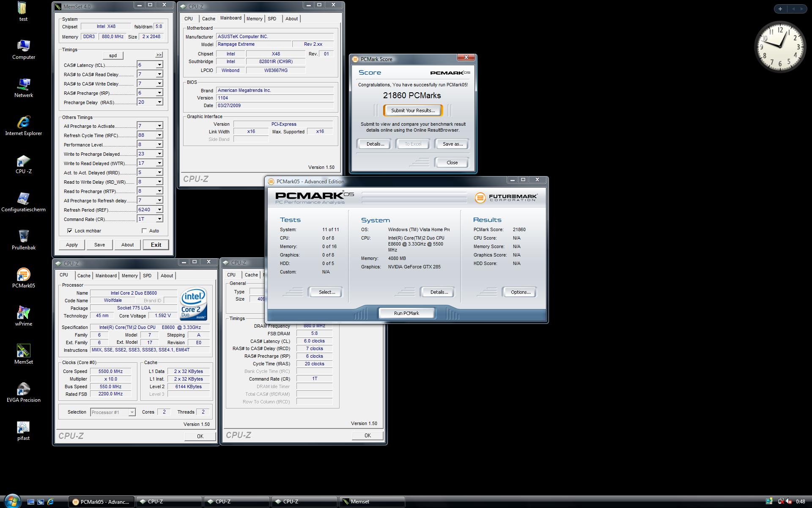Switch to CPU tab in top CPU-Z
The image size is (812, 508).
click(x=189, y=19)
